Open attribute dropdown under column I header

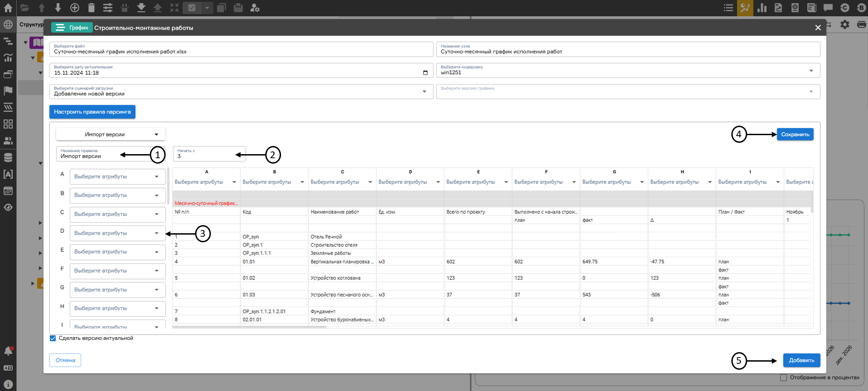(x=749, y=182)
